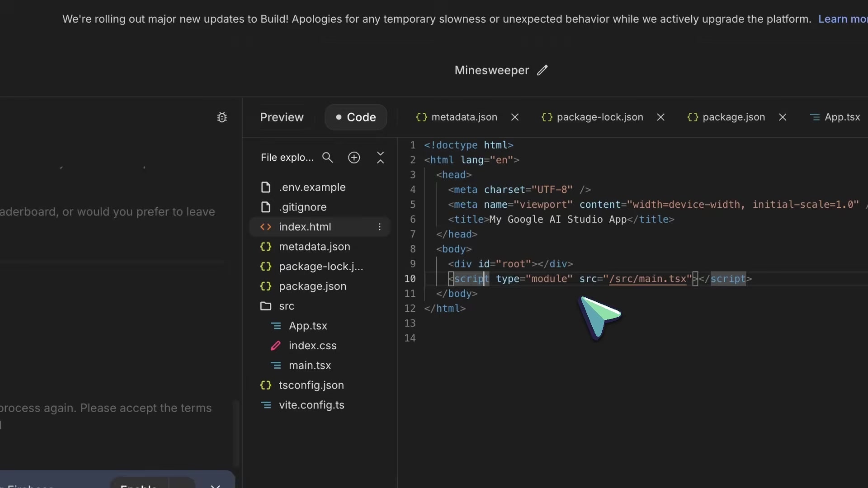This screenshot has width=868, height=488.
Task: Open the vite.config.ts file
Action: tap(311, 405)
